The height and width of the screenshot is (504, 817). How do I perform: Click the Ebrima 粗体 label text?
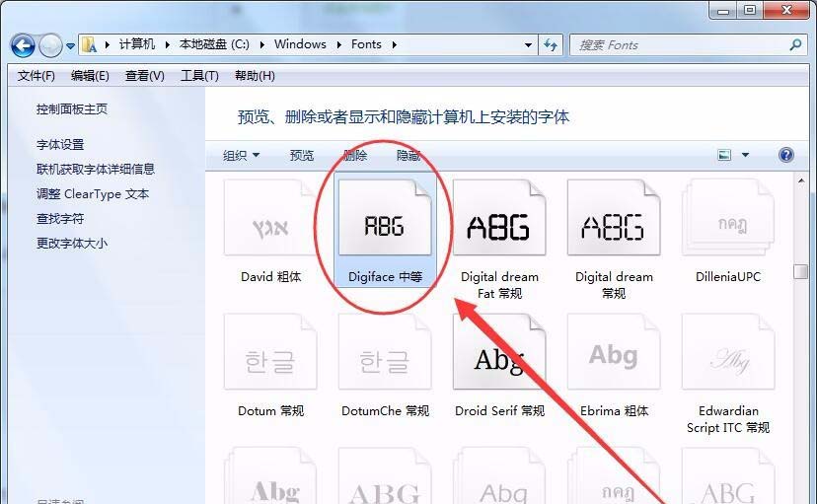614,411
